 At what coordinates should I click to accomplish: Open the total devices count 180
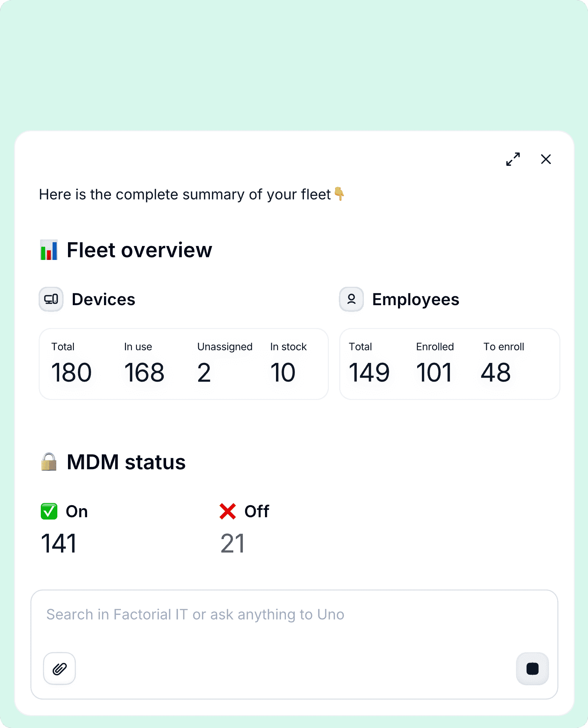[x=71, y=372]
